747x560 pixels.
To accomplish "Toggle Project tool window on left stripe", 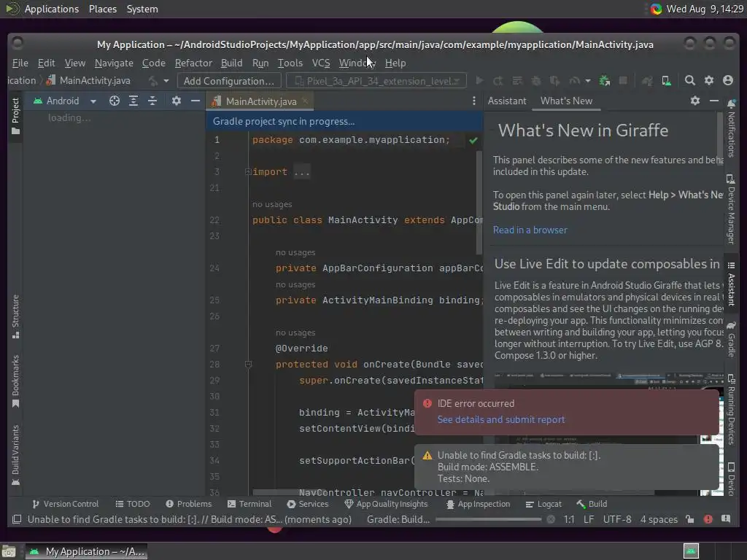I will [15, 116].
